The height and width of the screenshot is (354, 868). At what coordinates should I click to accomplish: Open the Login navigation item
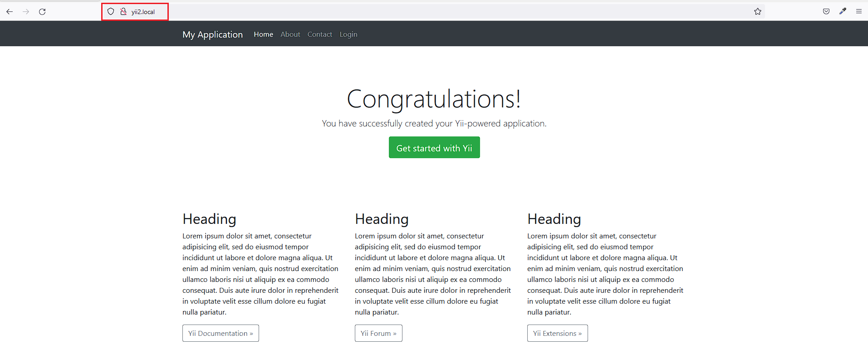(348, 34)
